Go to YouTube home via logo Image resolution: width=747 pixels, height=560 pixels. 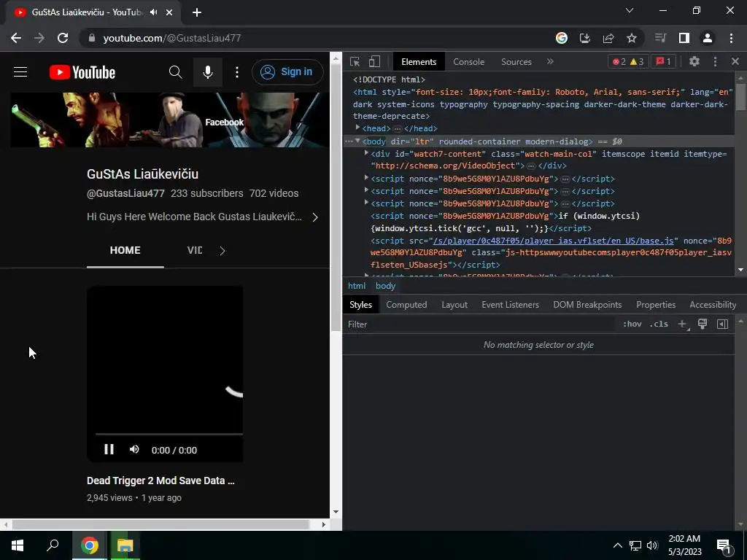(x=82, y=72)
